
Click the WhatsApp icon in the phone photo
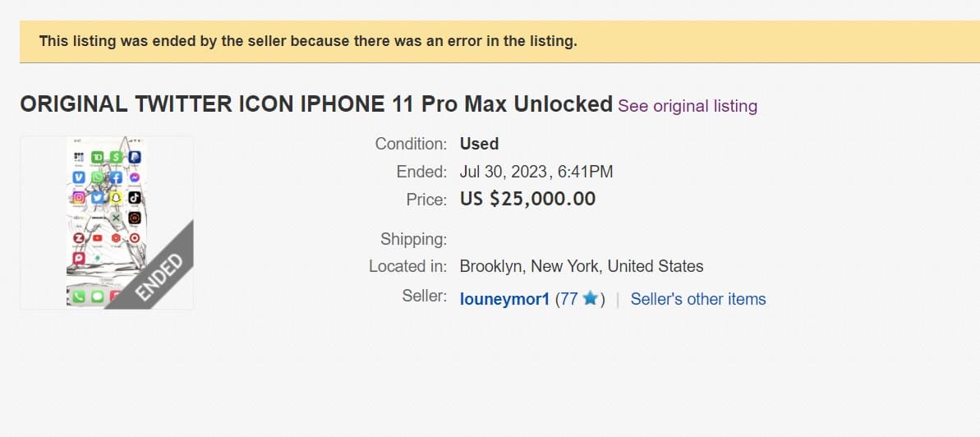[99, 177]
